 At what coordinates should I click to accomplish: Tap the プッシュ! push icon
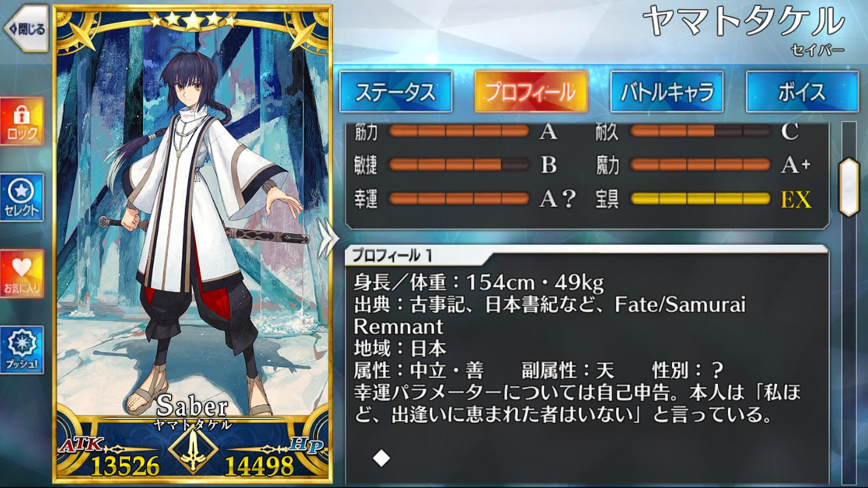coord(22,350)
